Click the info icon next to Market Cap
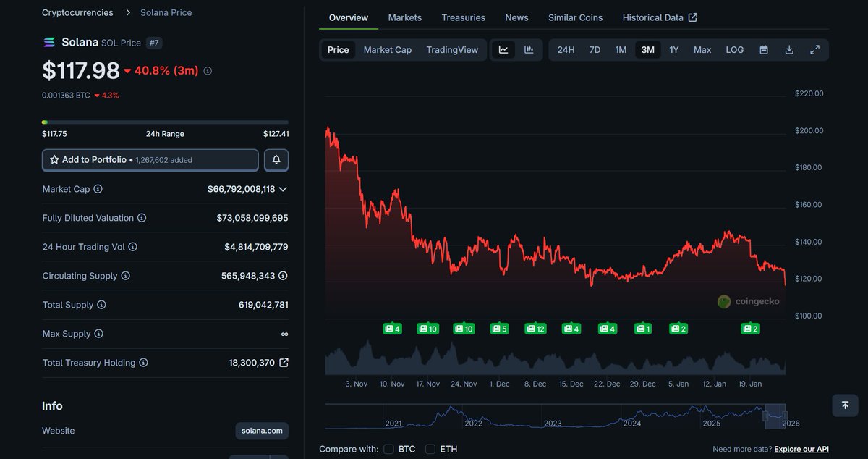Image resolution: width=868 pixels, height=459 pixels. tap(98, 189)
